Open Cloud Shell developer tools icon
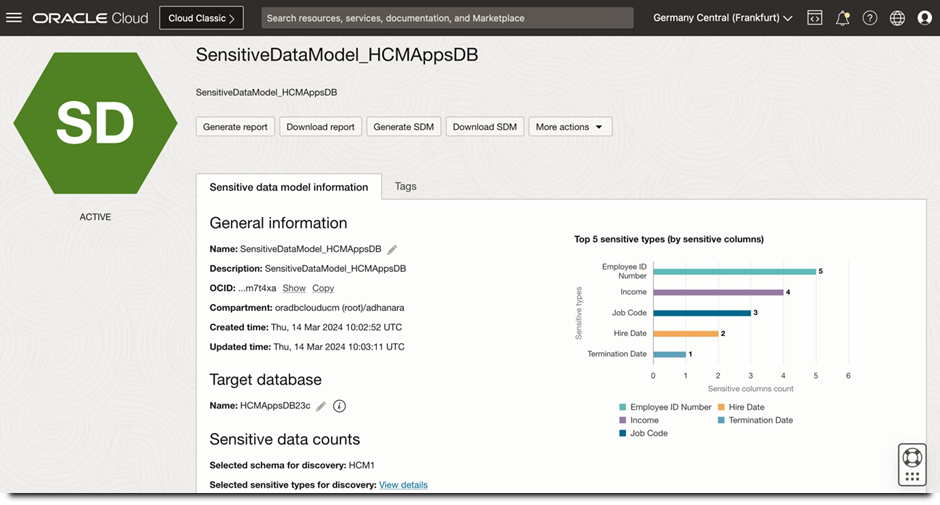 [x=815, y=18]
